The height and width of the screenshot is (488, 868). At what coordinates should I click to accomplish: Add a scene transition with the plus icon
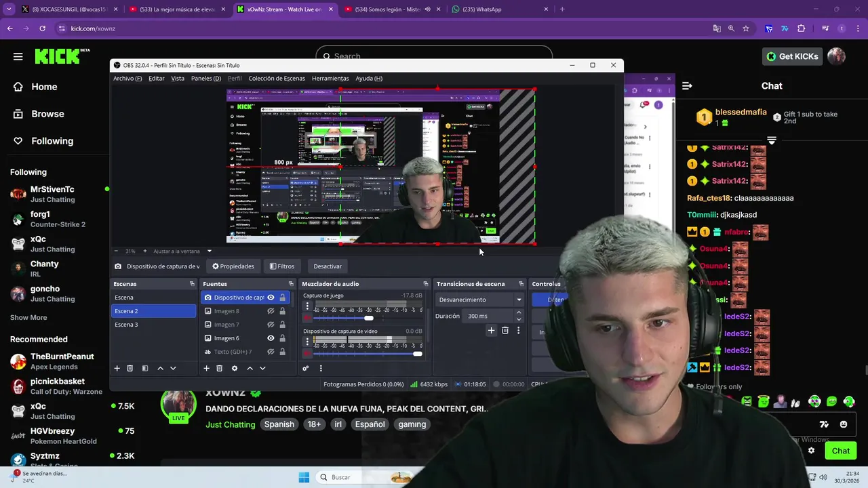[x=491, y=330]
